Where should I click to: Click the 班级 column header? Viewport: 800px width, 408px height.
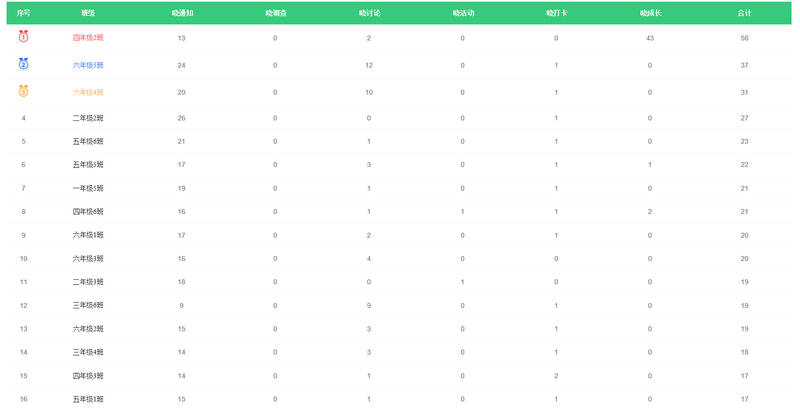(x=88, y=13)
